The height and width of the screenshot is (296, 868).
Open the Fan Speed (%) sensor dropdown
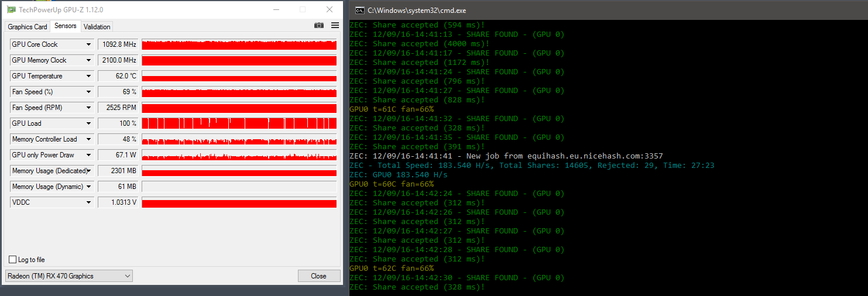(x=89, y=92)
